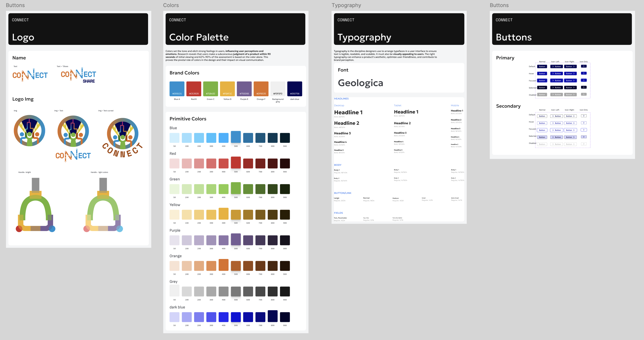Select the circular logo labeled Img

(x=30, y=130)
